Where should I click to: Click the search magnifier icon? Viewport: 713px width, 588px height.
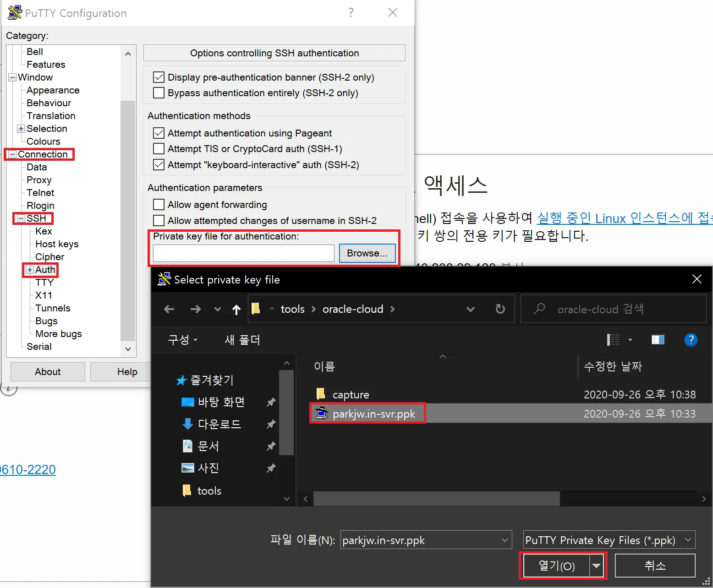click(539, 309)
